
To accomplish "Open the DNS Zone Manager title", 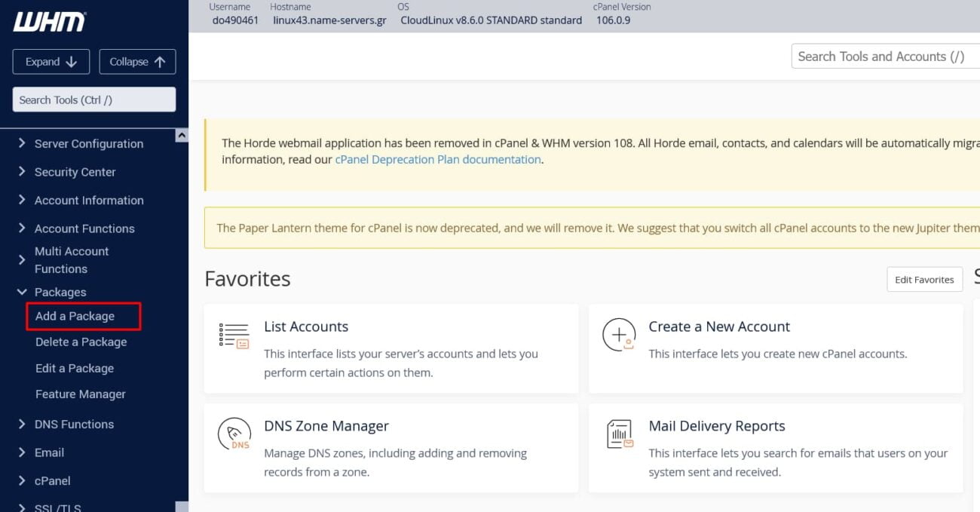I will (326, 426).
